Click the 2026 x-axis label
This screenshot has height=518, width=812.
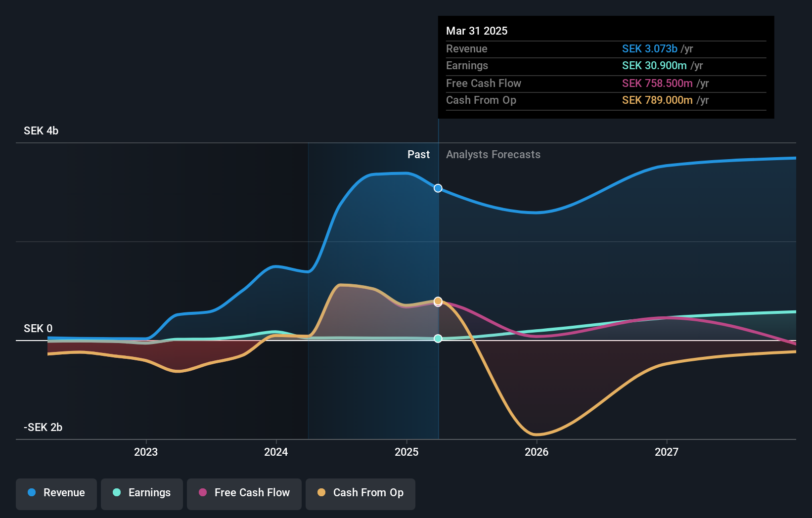click(x=537, y=452)
